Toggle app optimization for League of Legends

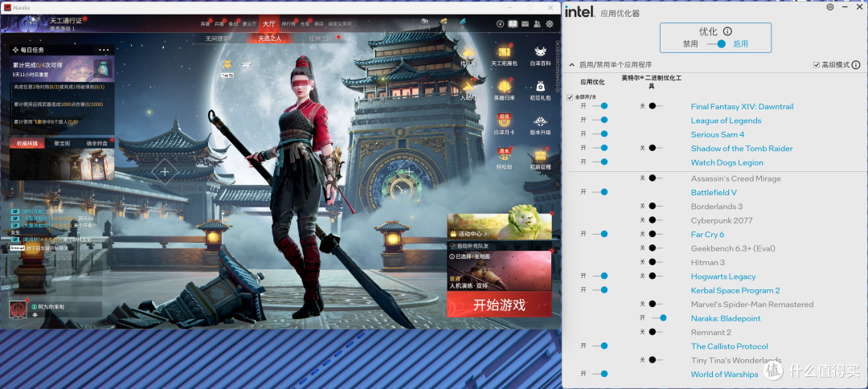pyautogui.click(x=600, y=120)
